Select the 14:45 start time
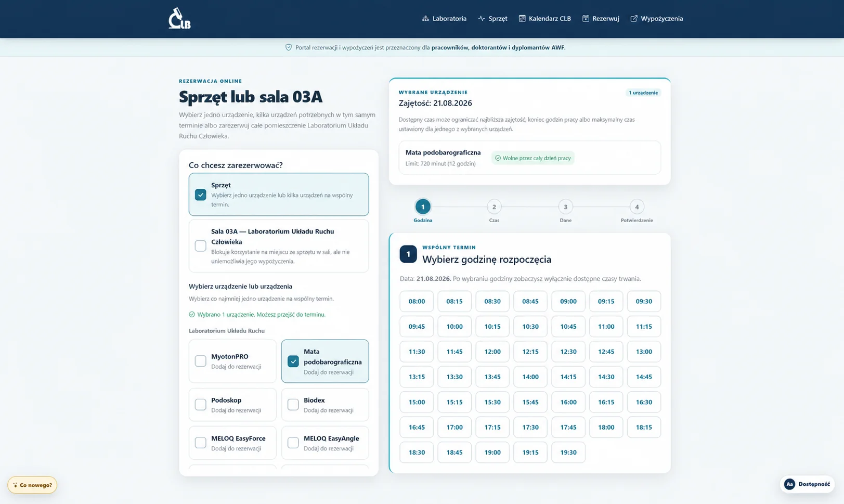 click(x=644, y=377)
